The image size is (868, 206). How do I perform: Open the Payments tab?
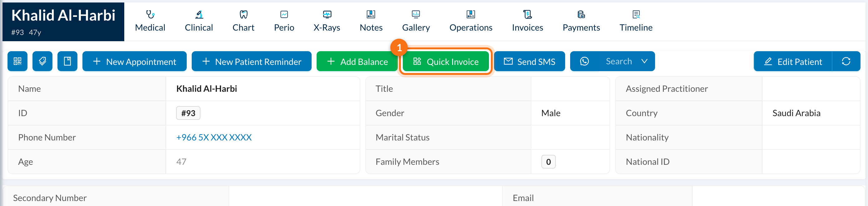(x=581, y=22)
